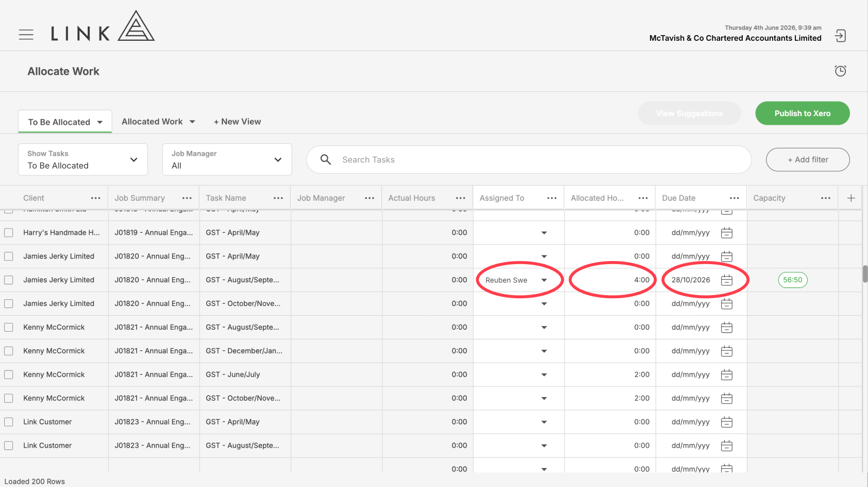Open calendar for Jamies Jerky GST October/November
The width and height of the screenshot is (868, 487).
727,304
